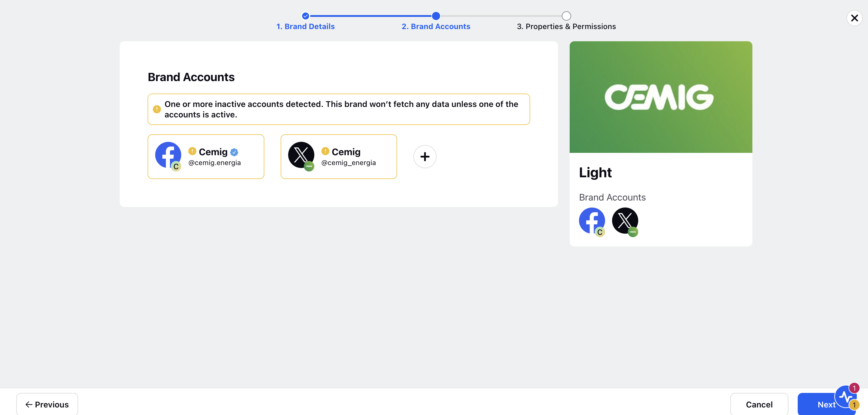868x415 pixels.
Task: Click warning icon beside X Cemig name
Action: click(x=325, y=151)
